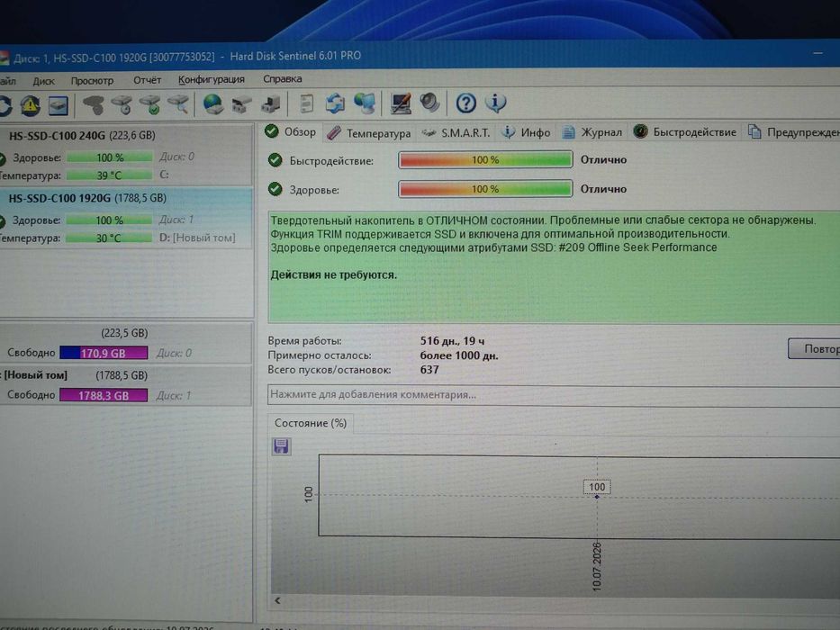The height and width of the screenshot is (630, 840).
Task: Click the globe with monitor toolbar icon
Action: point(365,103)
